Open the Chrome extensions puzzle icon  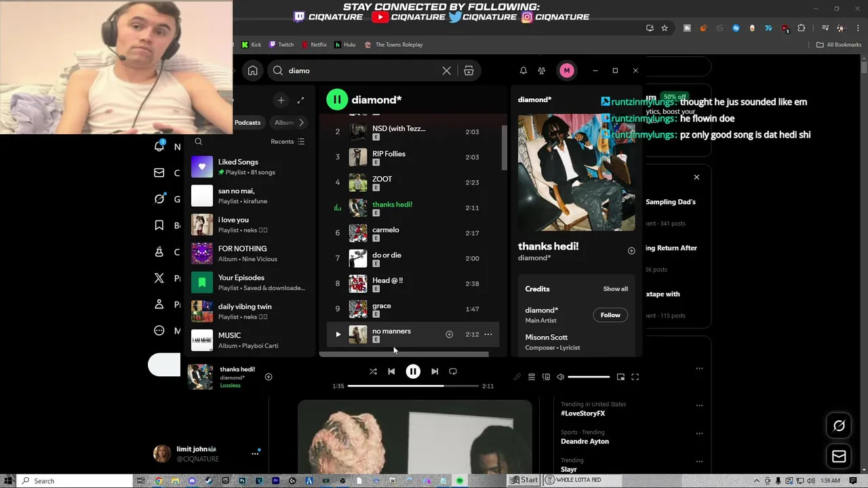point(801,28)
